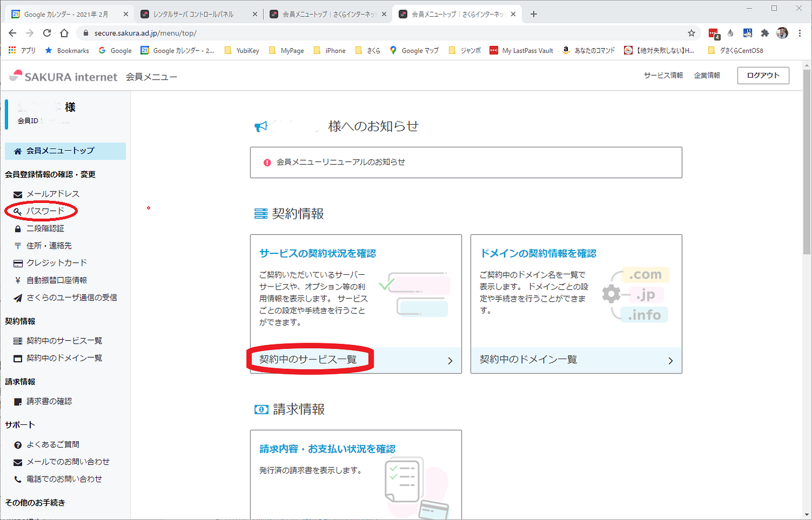Select 会員メニュートップ in sidebar
This screenshot has width=812, height=520.
click(66, 151)
